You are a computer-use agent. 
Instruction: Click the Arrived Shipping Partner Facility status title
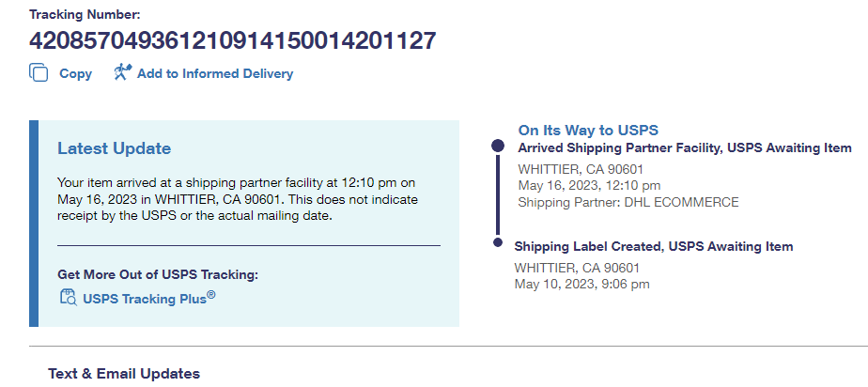(x=685, y=148)
